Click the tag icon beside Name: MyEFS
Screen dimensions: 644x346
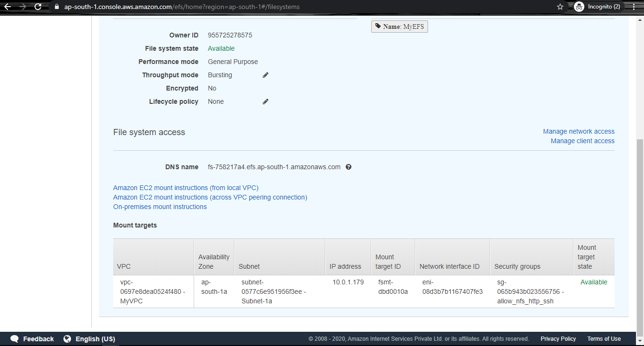(x=377, y=26)
